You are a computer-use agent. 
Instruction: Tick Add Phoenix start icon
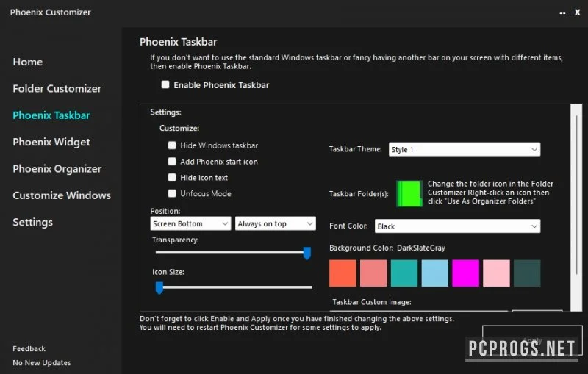[x=172, y=162]
